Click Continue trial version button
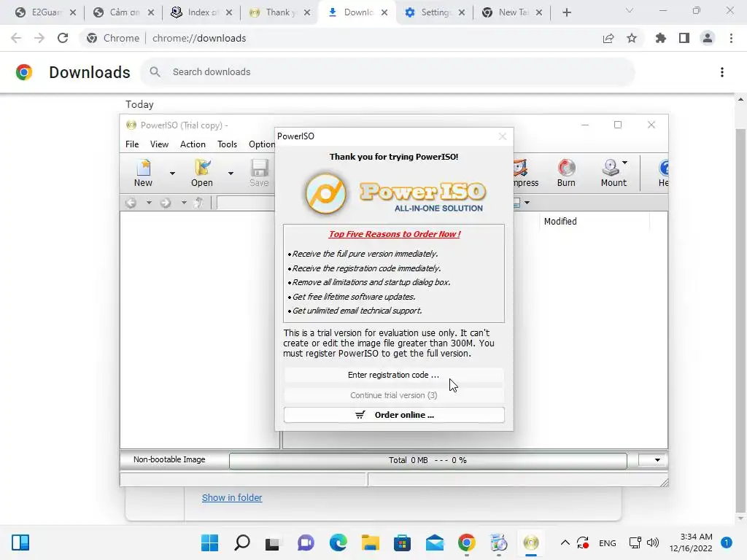The height and width of the screenshot is (560, 747). (393, 395)
